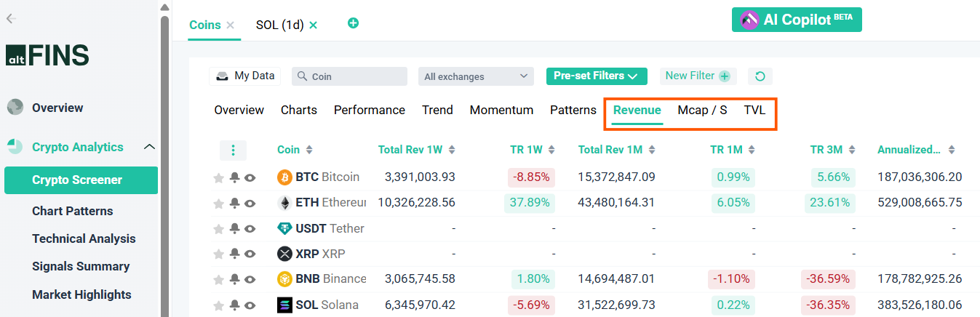Set alert bell for BNB Binance

click(234, 279)
